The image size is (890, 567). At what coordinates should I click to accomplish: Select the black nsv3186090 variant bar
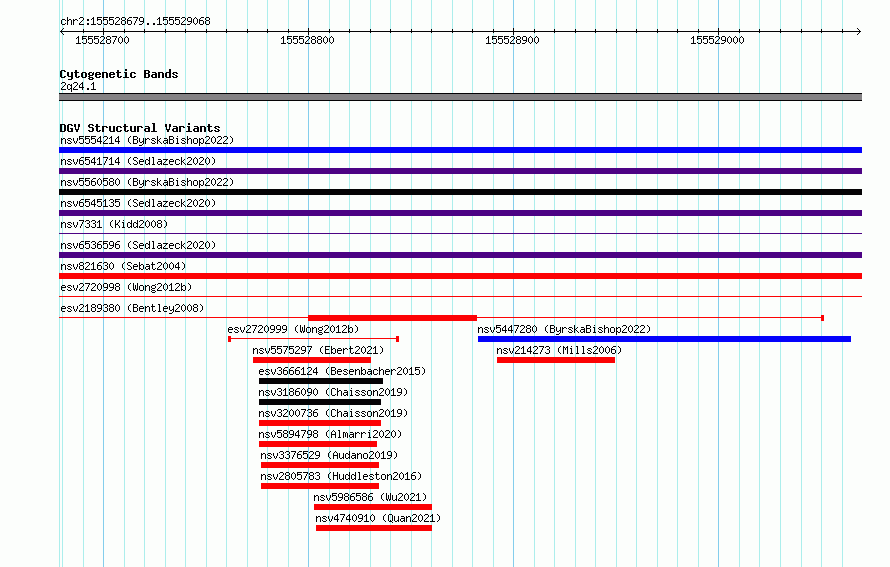(320, 402)
